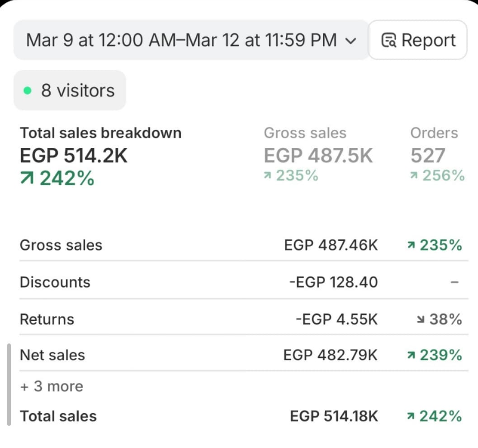
Task: Click the Total sales 242% up arrow
Action: click(x=27, y=179)
